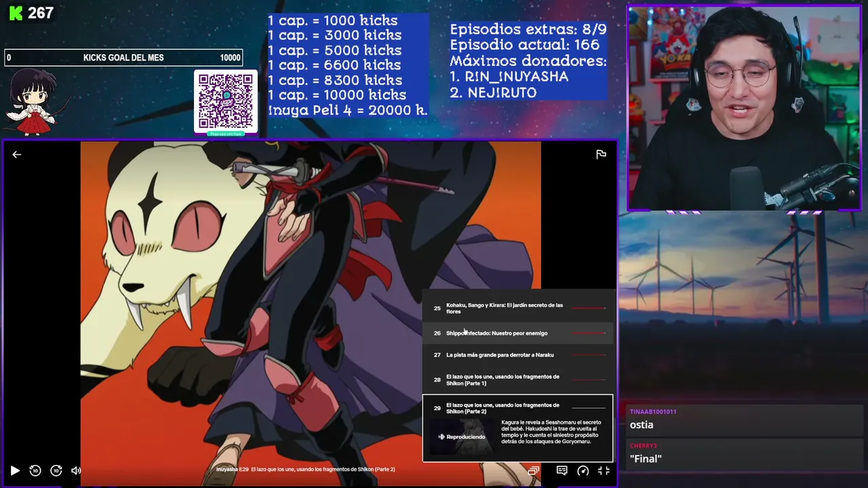Select episode 26 Shippo infectado
The image size is (868, 488).
point(518,333)
